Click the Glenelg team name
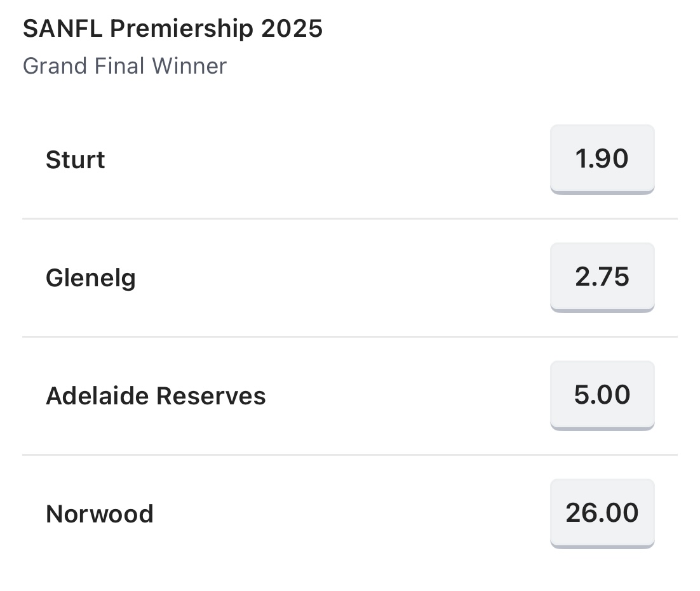 91,278
